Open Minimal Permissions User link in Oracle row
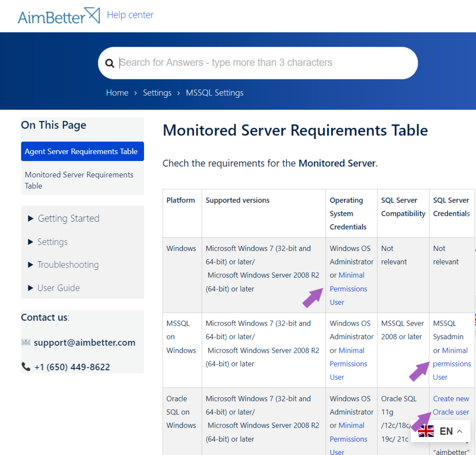This screenshot has height=455, width=476. click(349, 439)
